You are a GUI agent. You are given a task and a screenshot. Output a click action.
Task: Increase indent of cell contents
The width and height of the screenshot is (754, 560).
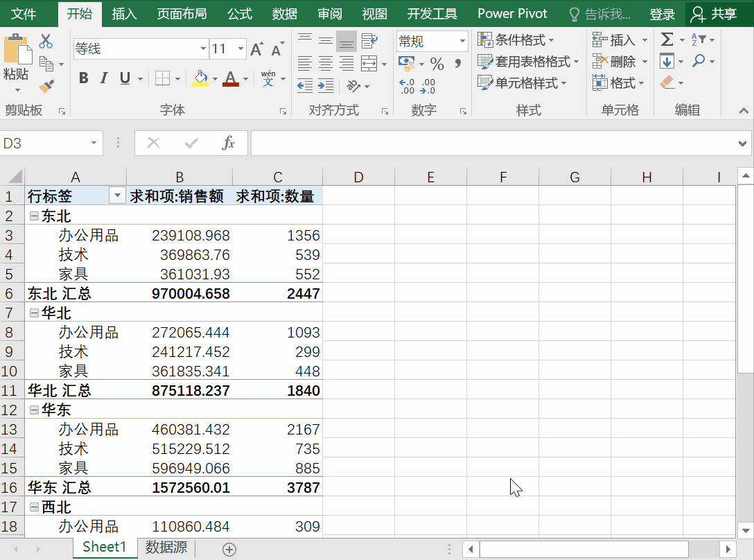[x=326, y=86]
